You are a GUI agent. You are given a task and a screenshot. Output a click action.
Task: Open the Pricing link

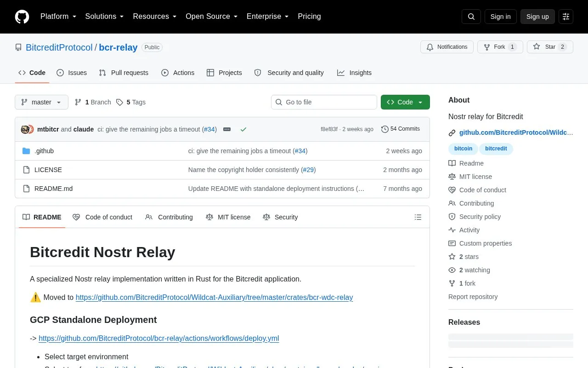[309, 17]
